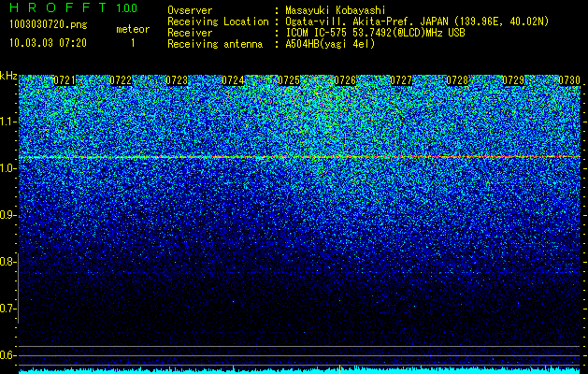This screenshot has height=374, width=588.
Task: Click the 0727 time marker
Action: coord(401,80)
